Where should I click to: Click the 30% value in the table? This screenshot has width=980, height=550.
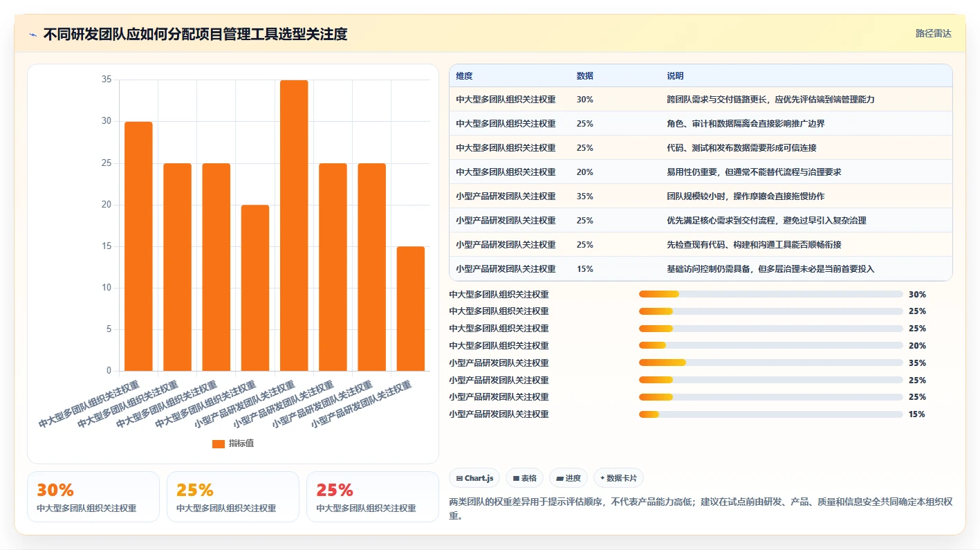coord(584,100)
